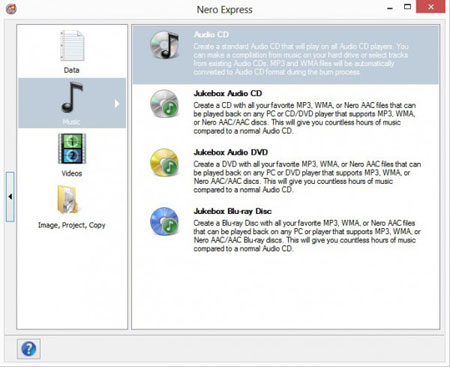Choose the Jukebox Audio CD disc icon
Viewport: 450px width, 367px height.
click(164, 104)
